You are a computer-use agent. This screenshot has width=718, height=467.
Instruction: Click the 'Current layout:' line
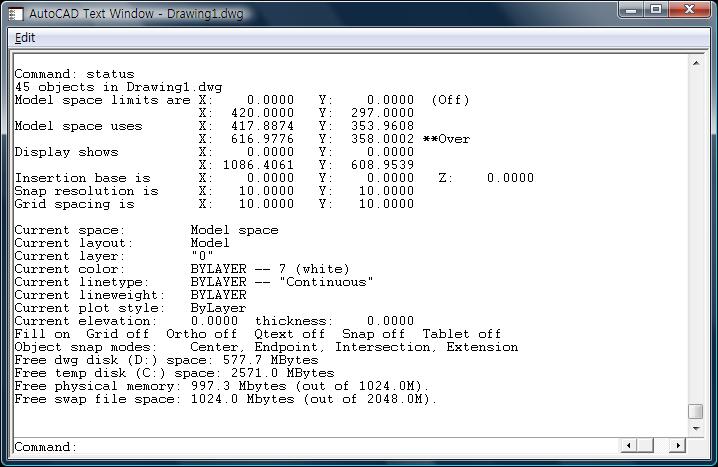122,243
